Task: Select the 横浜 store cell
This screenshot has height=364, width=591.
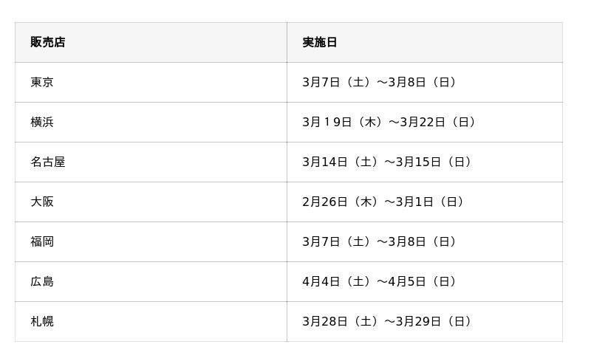Action: click(42, 123)
